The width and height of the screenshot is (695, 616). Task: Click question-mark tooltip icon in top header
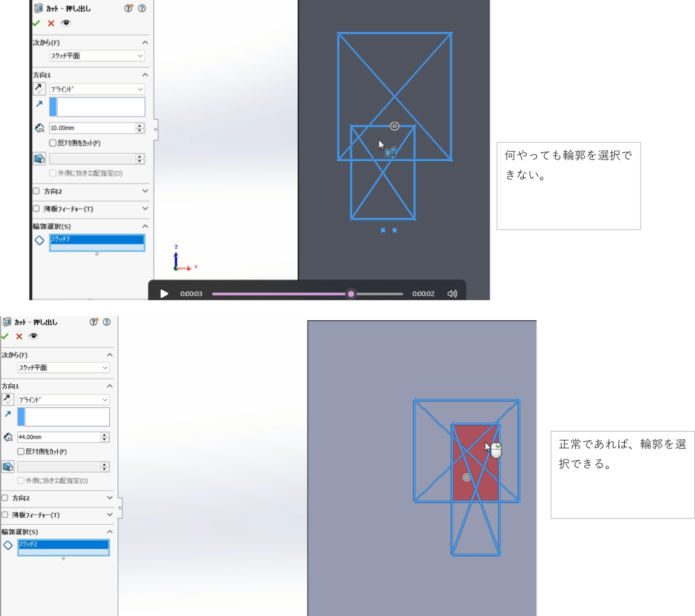[x=128, y=8]
